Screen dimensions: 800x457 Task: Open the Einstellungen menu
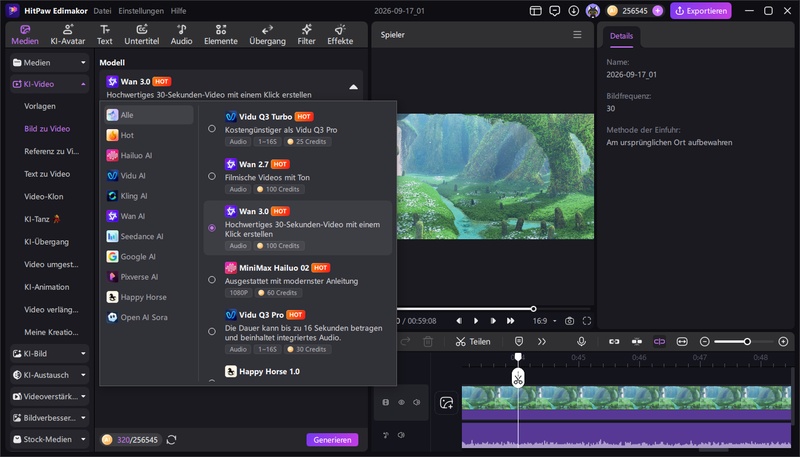point(141,11)
